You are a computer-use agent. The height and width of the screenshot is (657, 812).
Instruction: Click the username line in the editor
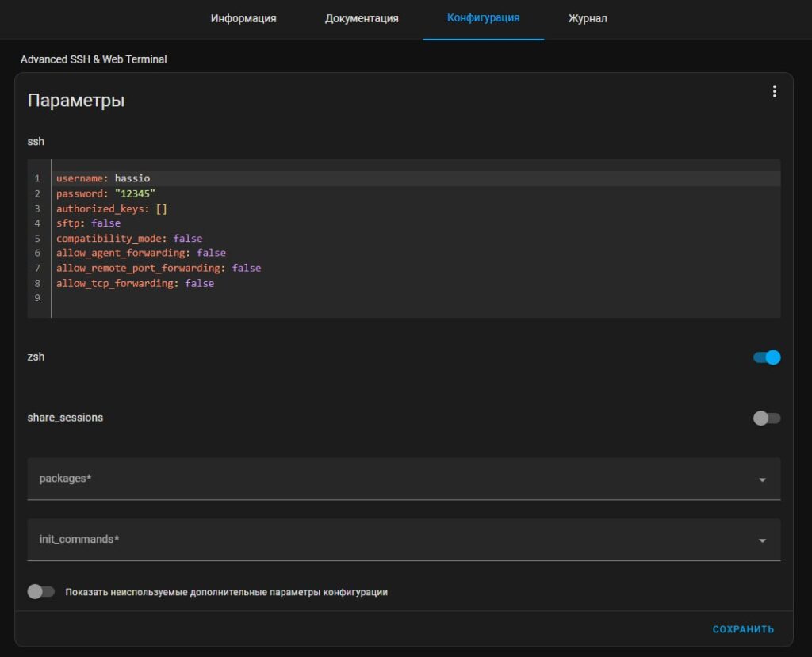pos(103,178)
